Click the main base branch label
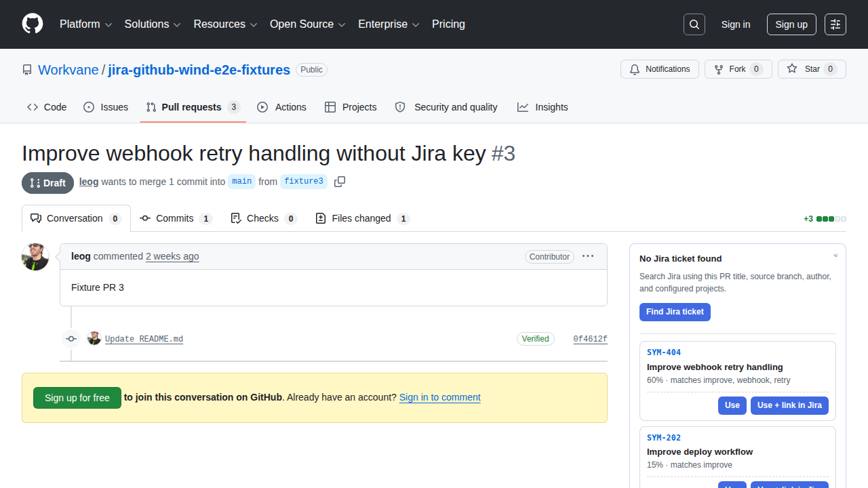Image resolution: width=868 pixels, height=488 pixels. [242, 182]
